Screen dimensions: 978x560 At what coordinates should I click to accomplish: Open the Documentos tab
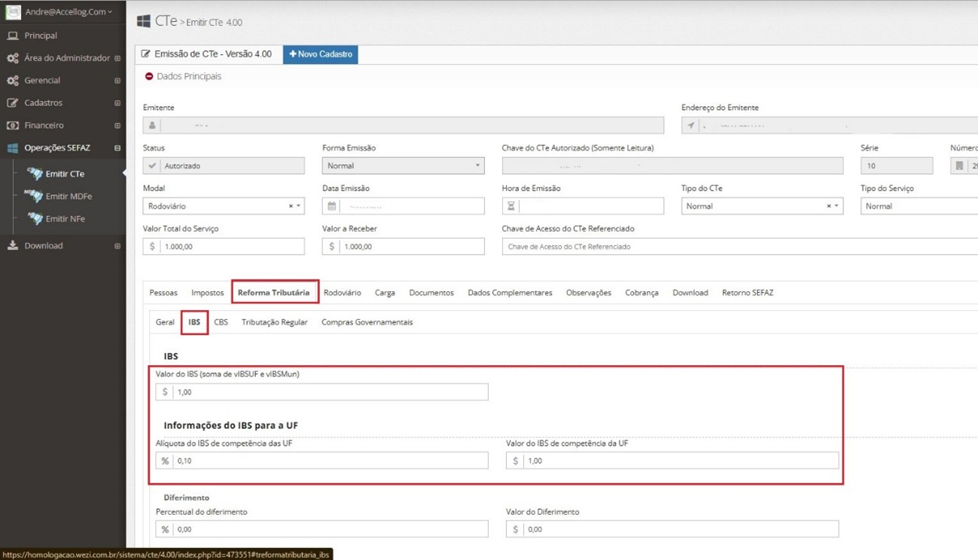(x=431, y=293)
